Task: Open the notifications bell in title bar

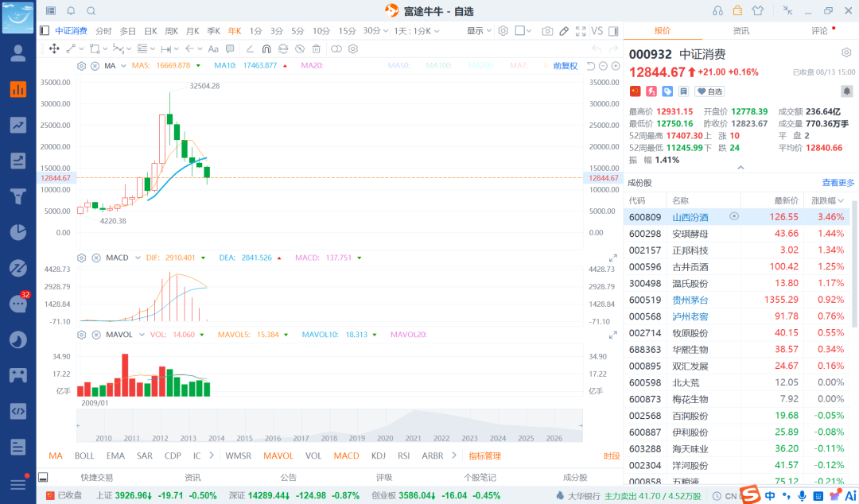Action: point(72,11)
